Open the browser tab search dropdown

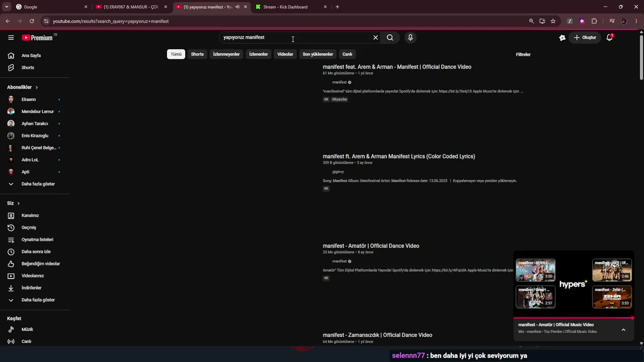tap(7, 7)
